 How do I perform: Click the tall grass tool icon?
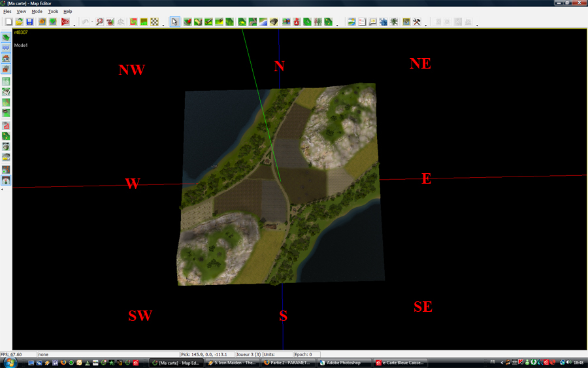tap(229, 22)
